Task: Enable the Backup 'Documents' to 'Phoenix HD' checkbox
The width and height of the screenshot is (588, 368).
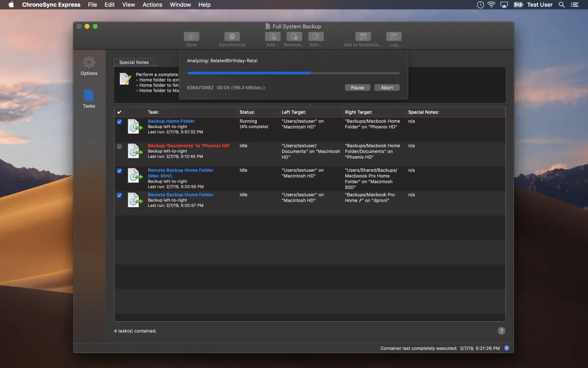Action: (119, 146)
